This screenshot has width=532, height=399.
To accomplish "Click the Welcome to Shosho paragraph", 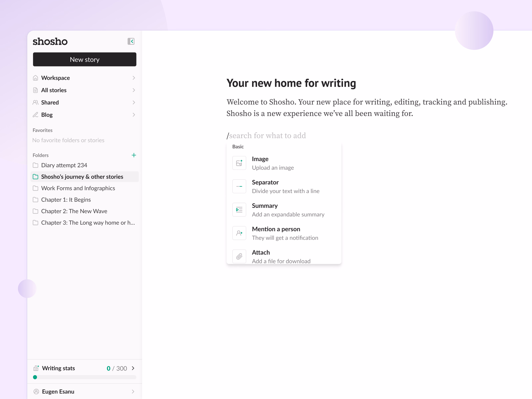I will coord(367,108).
